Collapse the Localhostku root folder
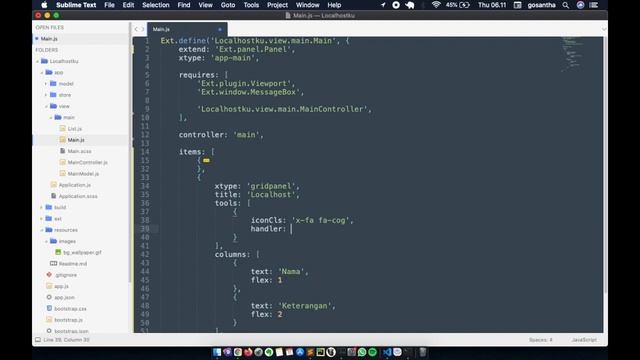 [x=37, y=61]
